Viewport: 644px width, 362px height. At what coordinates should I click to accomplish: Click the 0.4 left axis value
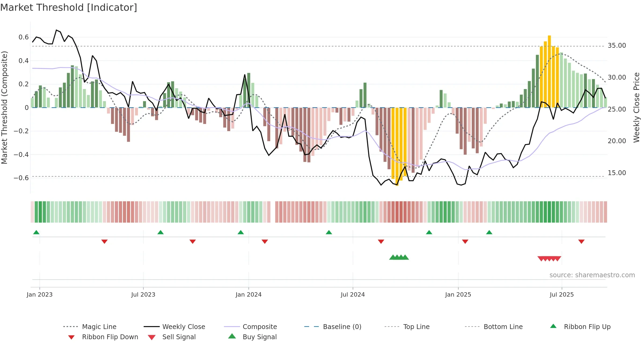24,61
